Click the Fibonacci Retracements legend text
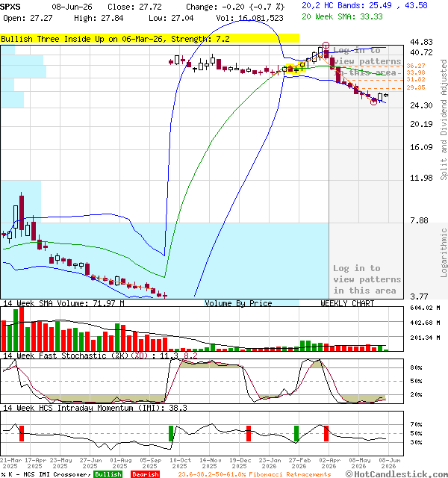448x478 pixels. tap(255, 474)
